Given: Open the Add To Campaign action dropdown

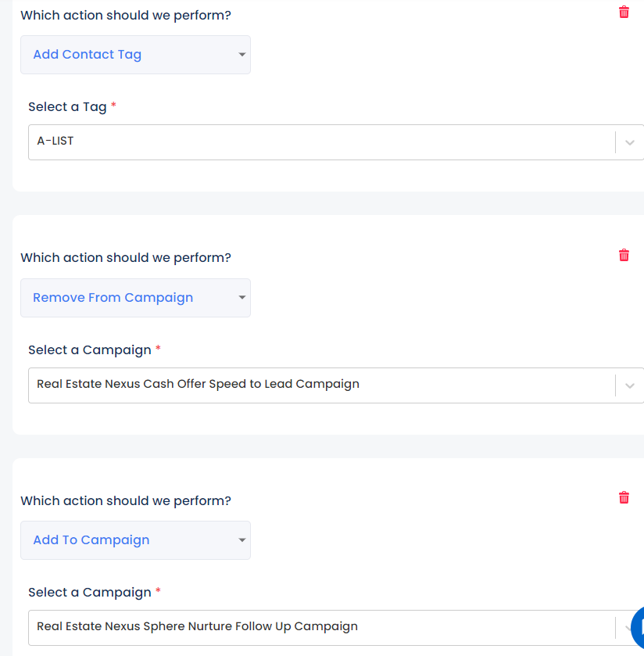Looking at the screenshot, I should tap(135, 540).
